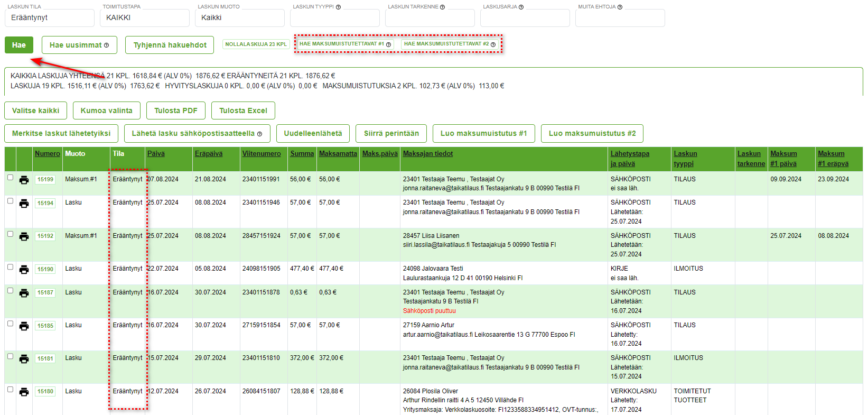Screen dimensions: 868x415
Task: Click Luo maksumuistutus #1 button
Action: [484, 133]
